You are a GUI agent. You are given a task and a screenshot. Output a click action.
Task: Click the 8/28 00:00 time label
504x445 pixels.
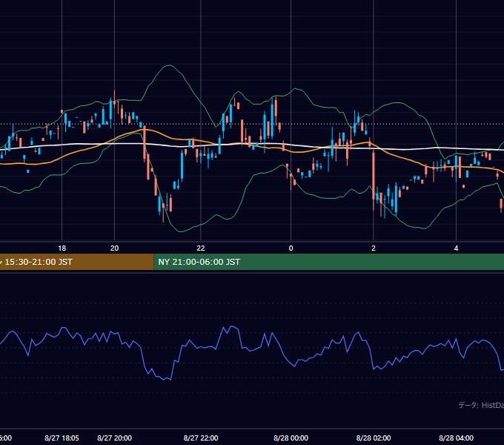coord(291,438)
